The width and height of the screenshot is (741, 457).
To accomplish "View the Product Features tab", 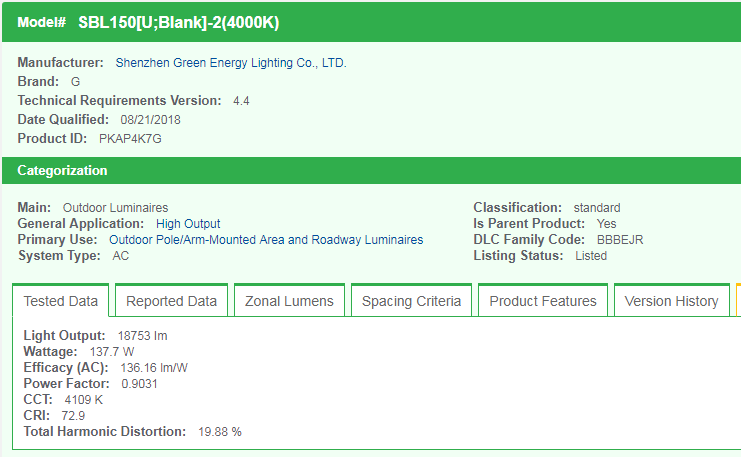I will [543, 301].
